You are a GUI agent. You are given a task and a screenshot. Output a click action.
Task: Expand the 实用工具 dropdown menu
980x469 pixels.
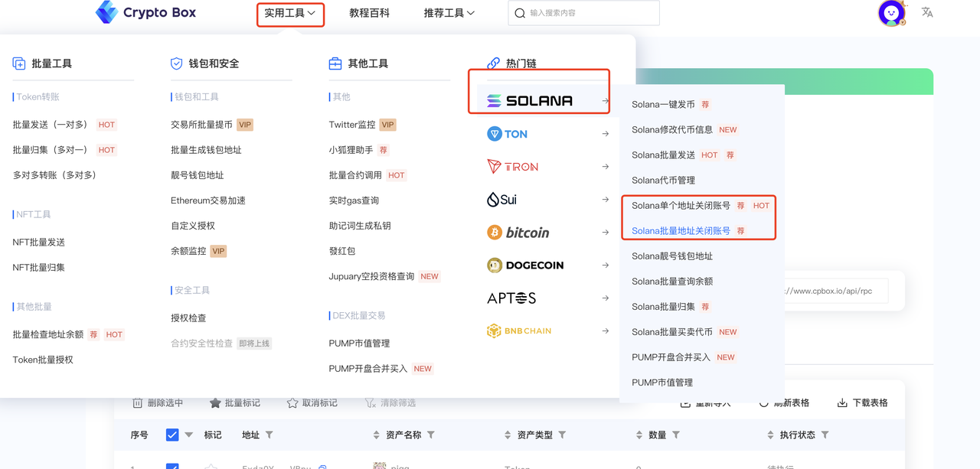tap(290, 13)
